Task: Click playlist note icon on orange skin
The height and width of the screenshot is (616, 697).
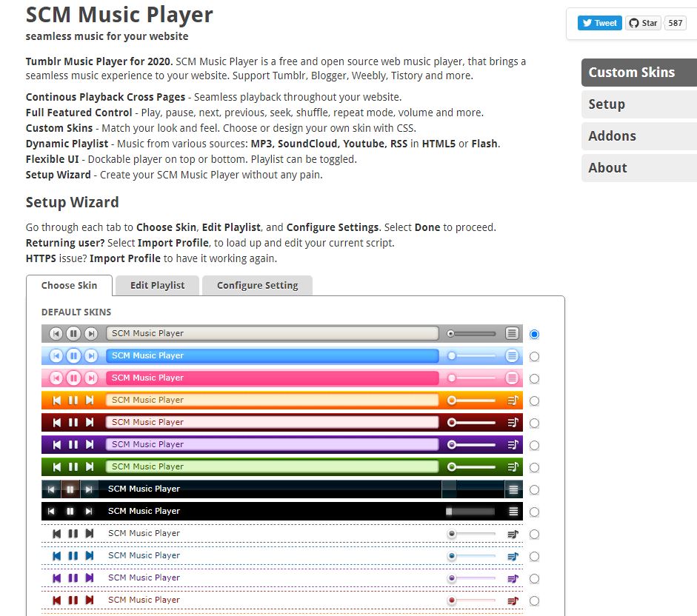Action: (x=513, y=400)
